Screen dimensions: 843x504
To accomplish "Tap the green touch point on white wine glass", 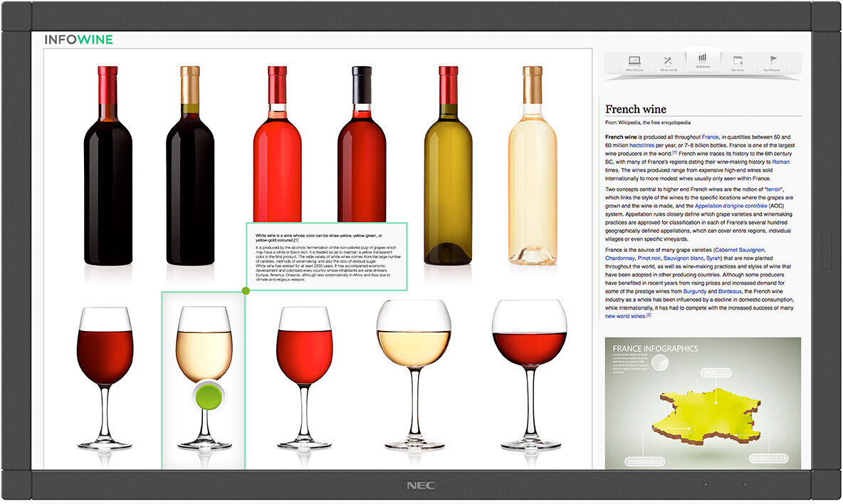I will [x=209, y=395].
